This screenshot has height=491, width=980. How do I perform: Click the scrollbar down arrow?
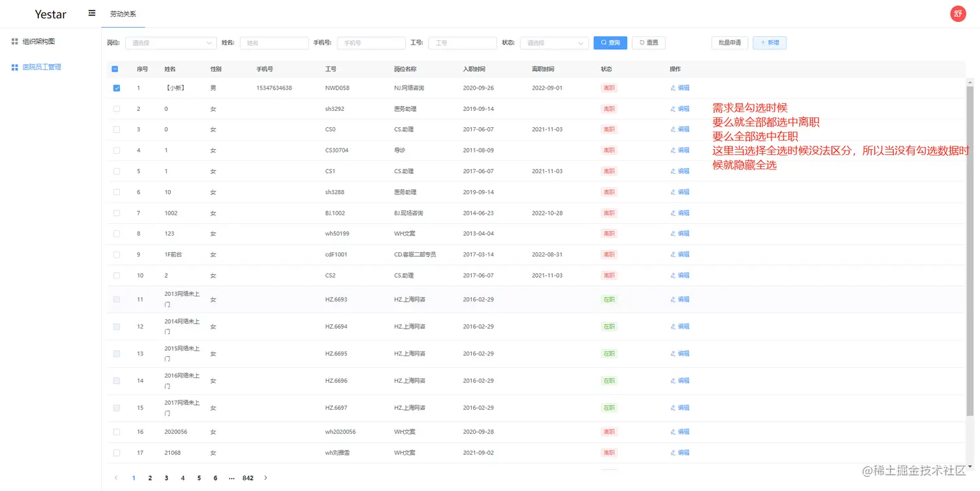[970, 466]
